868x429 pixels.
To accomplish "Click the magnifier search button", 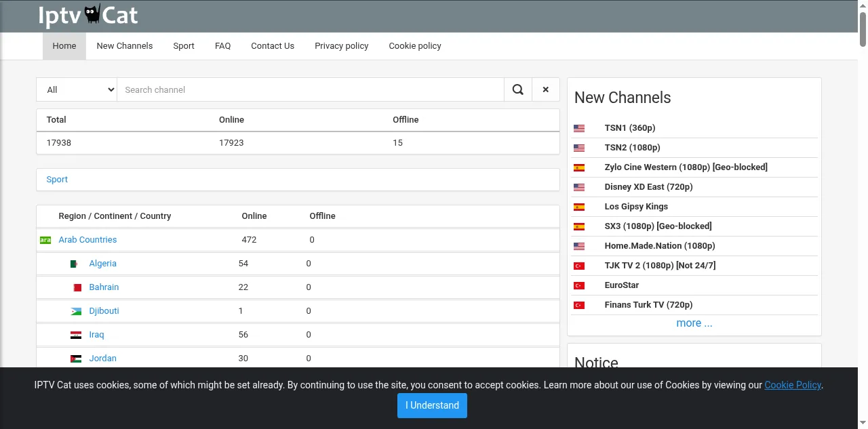I will pos(518,89).
